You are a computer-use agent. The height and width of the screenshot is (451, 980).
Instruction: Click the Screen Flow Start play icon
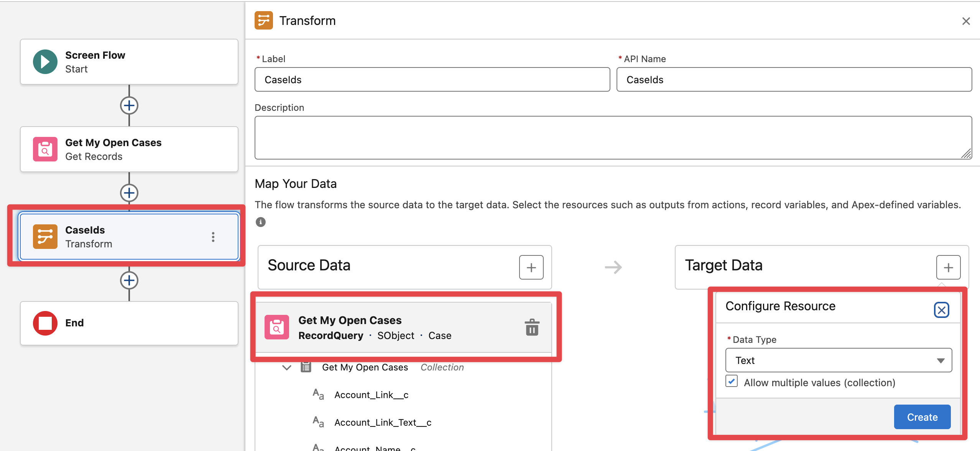(x=45, y=62)
